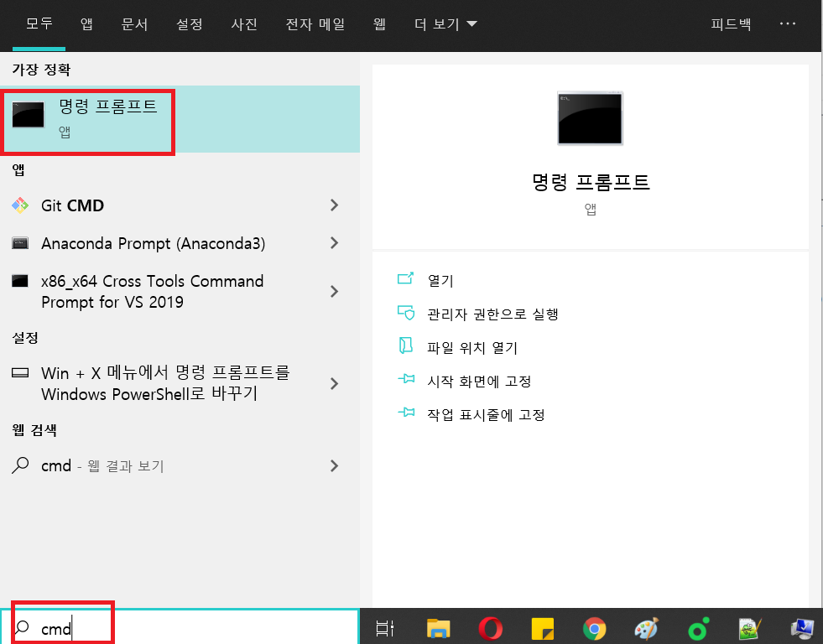Image resolution: width=823 pixels, height=644 pixels.
Task: Expand the Anaconda Prompt (Anaconda3) chevron
Action: pyautogui.click(x=335, y=243)
